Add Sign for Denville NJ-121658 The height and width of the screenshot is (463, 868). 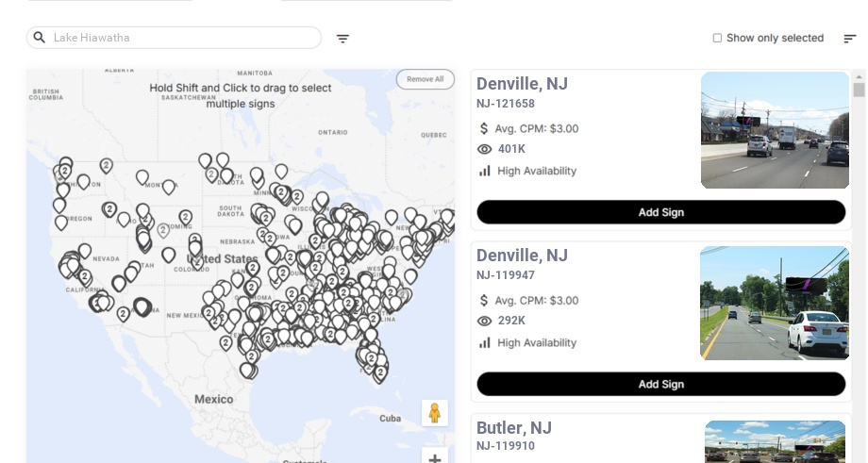coord(660,212)
